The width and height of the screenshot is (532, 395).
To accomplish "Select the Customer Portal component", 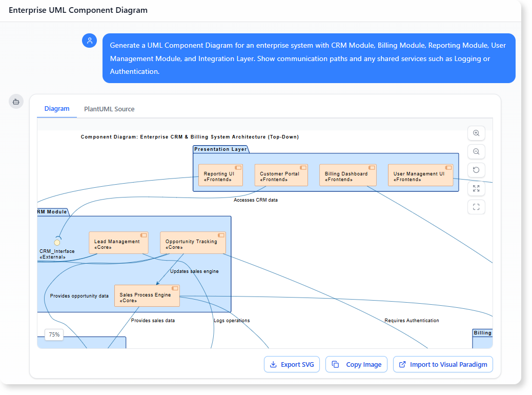I will pos(281,174).
